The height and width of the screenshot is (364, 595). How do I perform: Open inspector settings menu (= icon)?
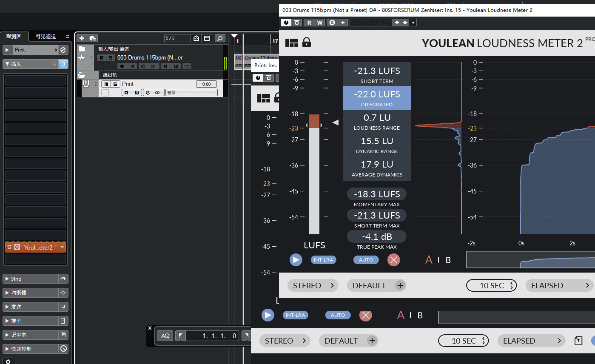coord(67,36)
